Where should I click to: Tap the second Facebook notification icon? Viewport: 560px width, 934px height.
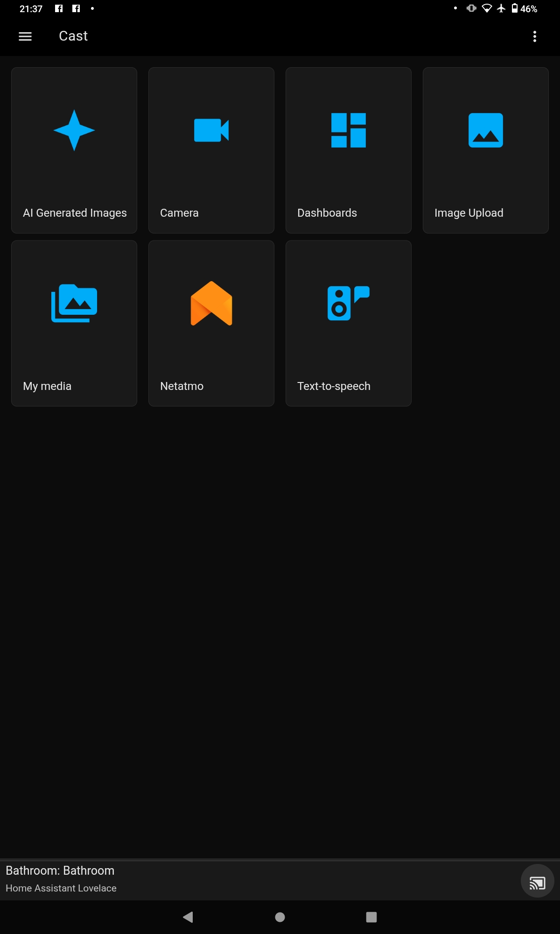coord(76,8)
